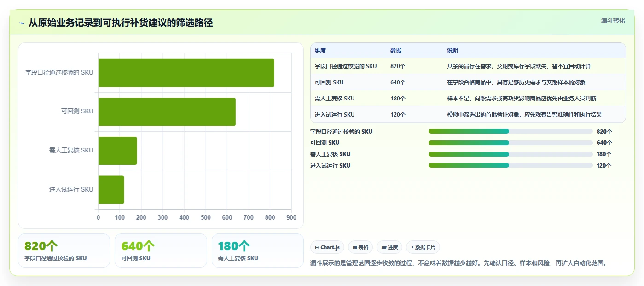644x286 pixels.
Task: Click the 需人工复核 SKU chart bar
Action: [x=118, y=151]
